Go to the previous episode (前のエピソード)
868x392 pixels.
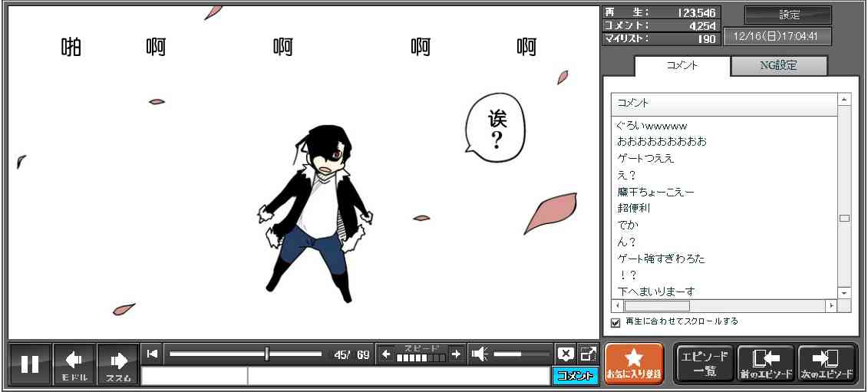765,364
